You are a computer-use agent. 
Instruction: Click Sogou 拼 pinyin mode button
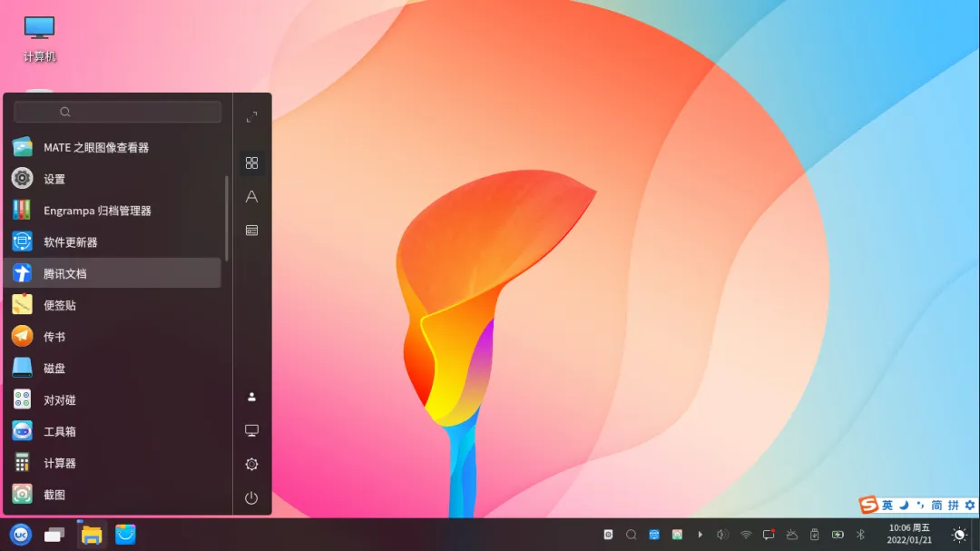(953, 506)
